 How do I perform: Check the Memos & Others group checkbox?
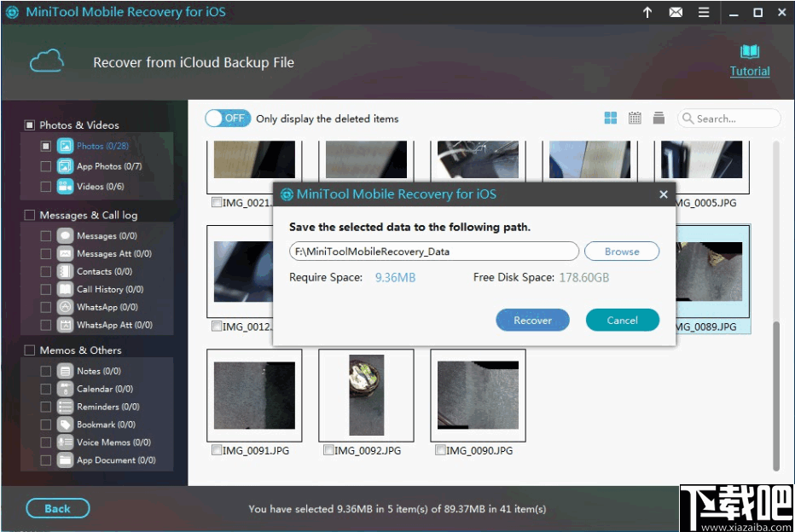(x=29, y=350)
